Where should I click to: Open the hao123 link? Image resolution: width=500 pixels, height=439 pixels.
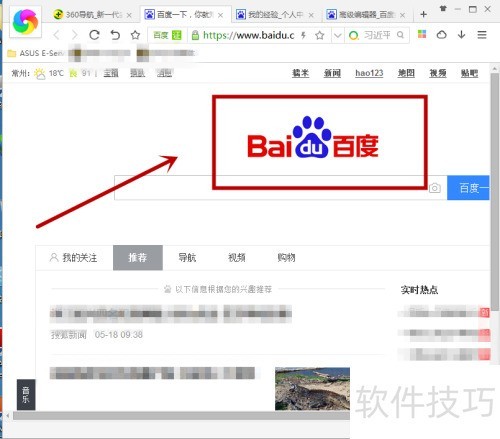click(x=369, y=73)
